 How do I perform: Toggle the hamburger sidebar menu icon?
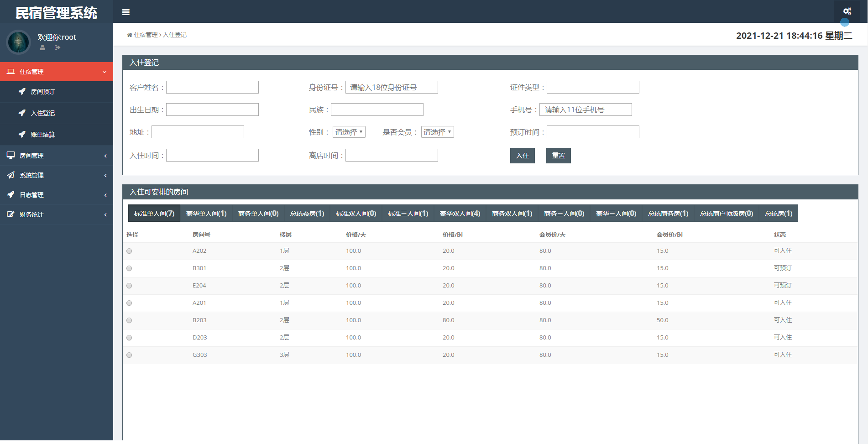click(126, 12)
